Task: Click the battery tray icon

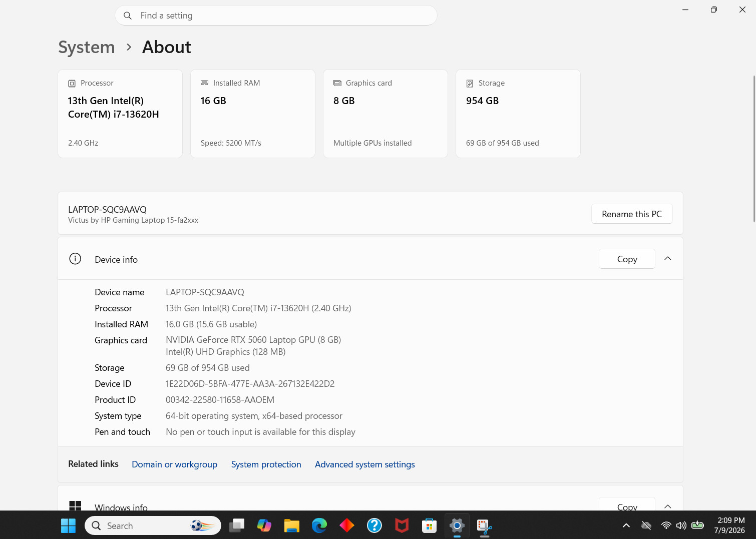Action: [697, 525]
